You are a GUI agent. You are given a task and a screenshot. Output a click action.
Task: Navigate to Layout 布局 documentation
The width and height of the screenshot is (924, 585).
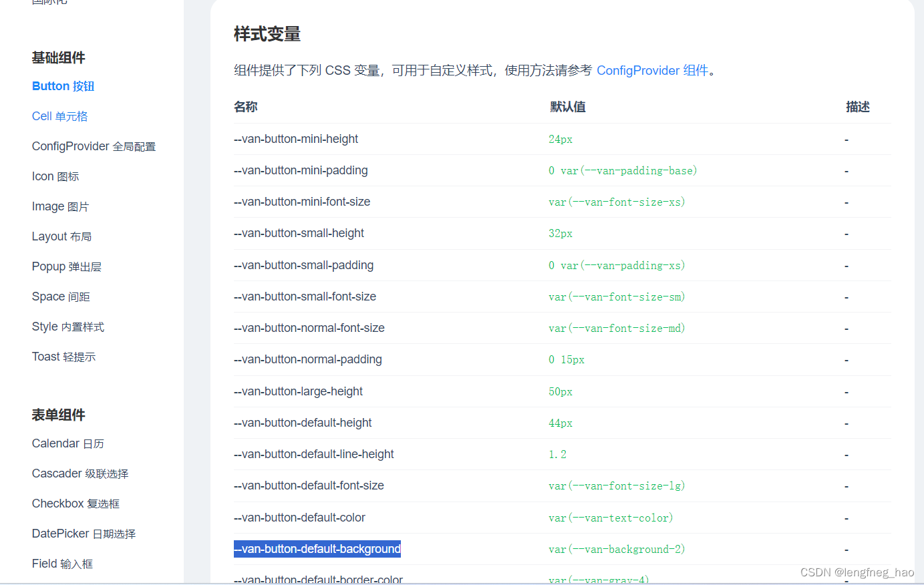tap(61, 236)
